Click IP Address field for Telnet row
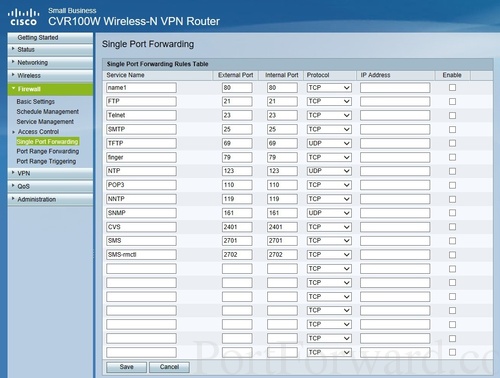500x378 pixels. pos(395,115)
